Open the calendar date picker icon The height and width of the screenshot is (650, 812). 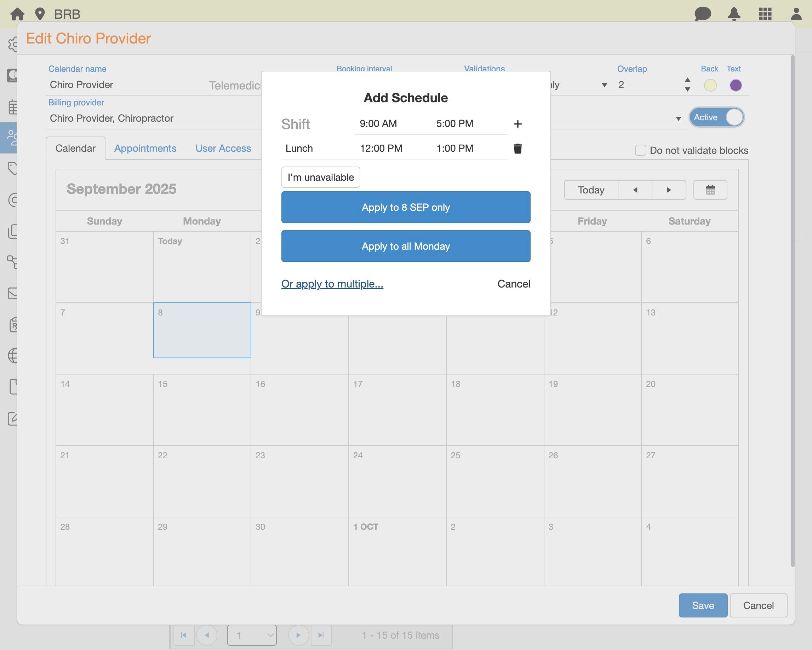click(x=710, y=190)
